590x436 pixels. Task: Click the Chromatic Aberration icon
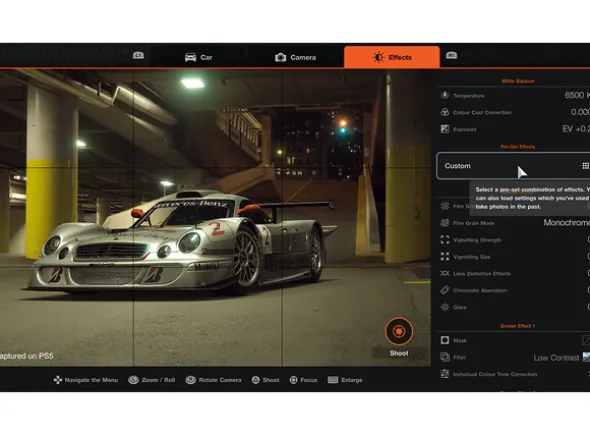coord(445,290)
